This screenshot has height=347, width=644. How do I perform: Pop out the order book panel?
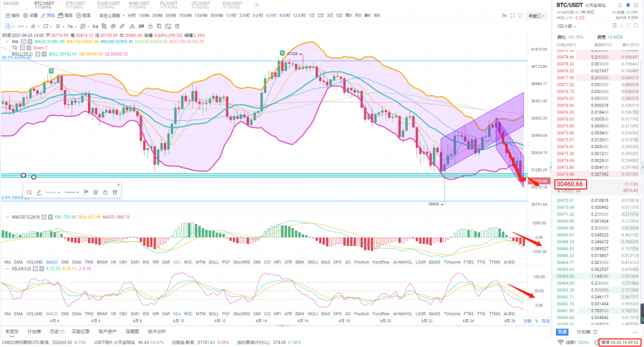pos(635,26)
